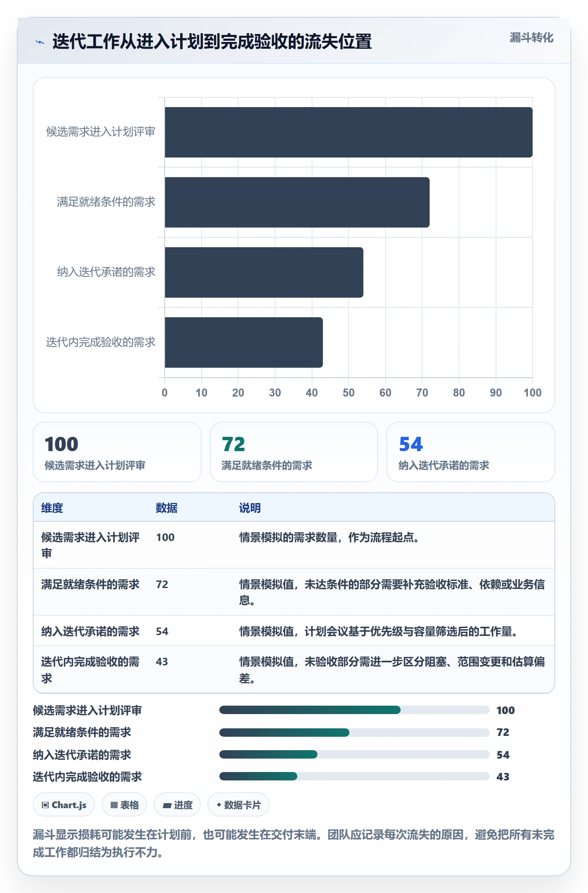
Task: Click the Chart.js chip
Action: [64, 805]
